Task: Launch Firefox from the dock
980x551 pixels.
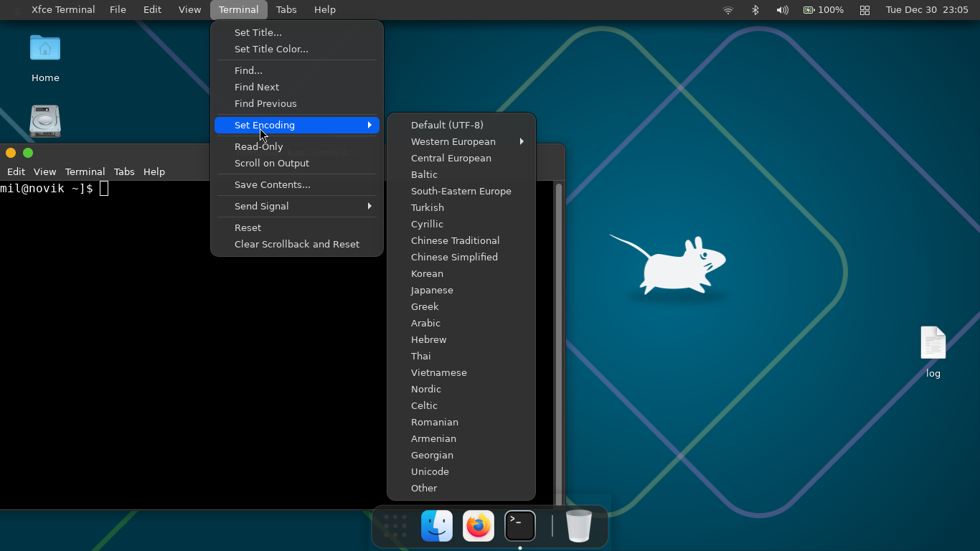Action: click(x=479, y=526)
